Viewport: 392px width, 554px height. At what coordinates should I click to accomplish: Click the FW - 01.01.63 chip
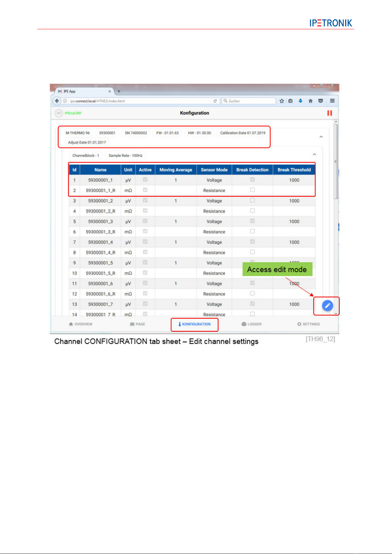167,133
